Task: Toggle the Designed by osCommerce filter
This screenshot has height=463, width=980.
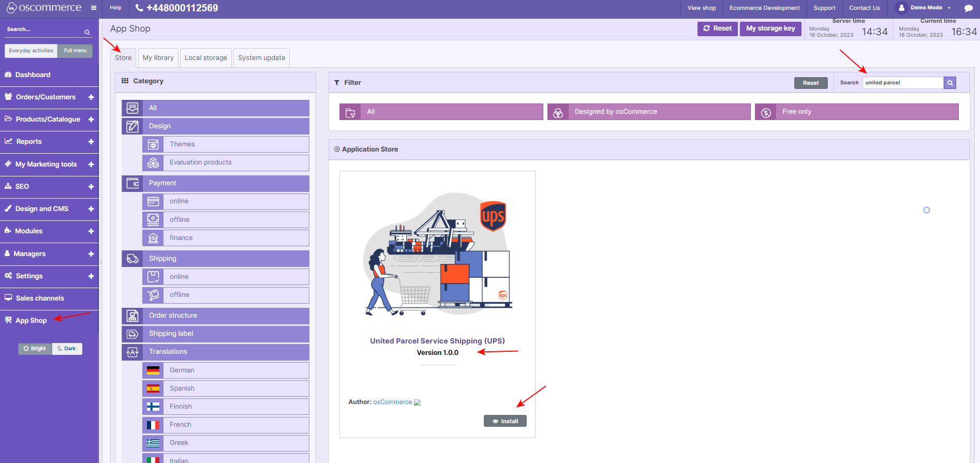Action: pyautogui.click(x=649, y=112)
